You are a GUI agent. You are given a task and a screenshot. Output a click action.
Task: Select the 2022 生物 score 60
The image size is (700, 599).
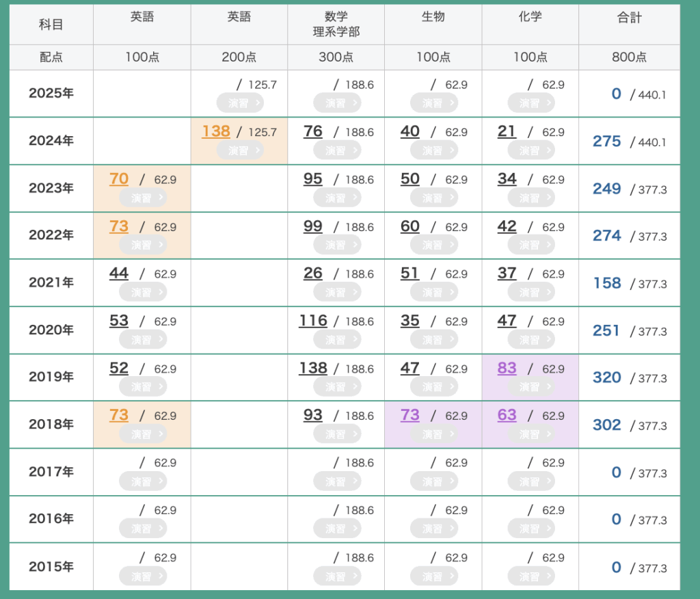pos(409,226)
